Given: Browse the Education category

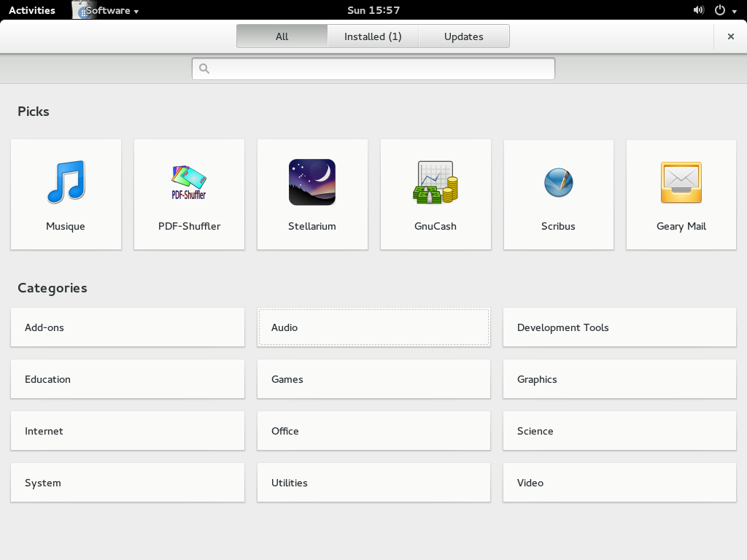Looking at the screenshot, I should tap(128, 379).
